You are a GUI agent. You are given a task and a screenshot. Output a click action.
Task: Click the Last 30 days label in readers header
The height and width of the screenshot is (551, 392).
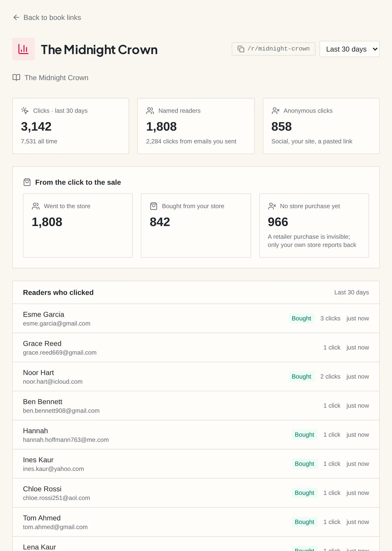(x=351, y=292)
